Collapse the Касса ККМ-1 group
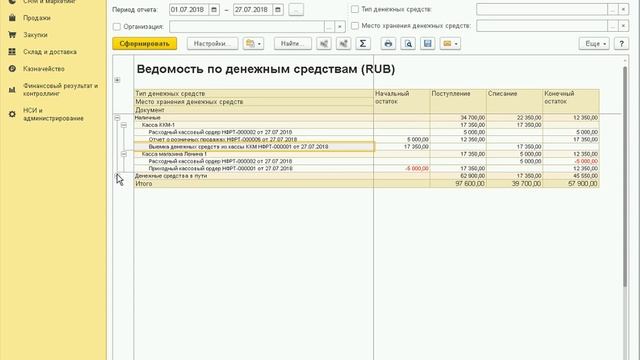The image size is (640, 360). pyautogui.click(x=124, y=125)
